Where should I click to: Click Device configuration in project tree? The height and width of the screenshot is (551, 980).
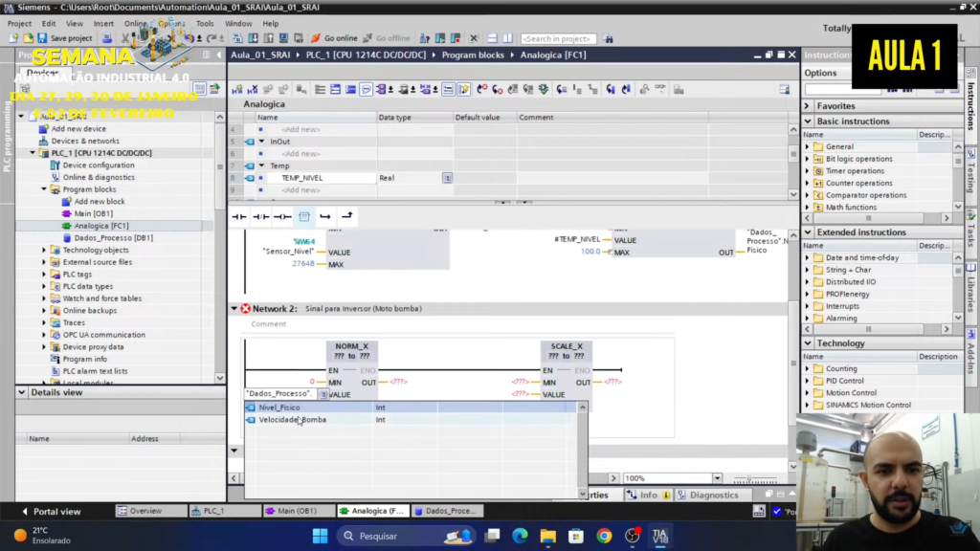(x=99, y=165)
